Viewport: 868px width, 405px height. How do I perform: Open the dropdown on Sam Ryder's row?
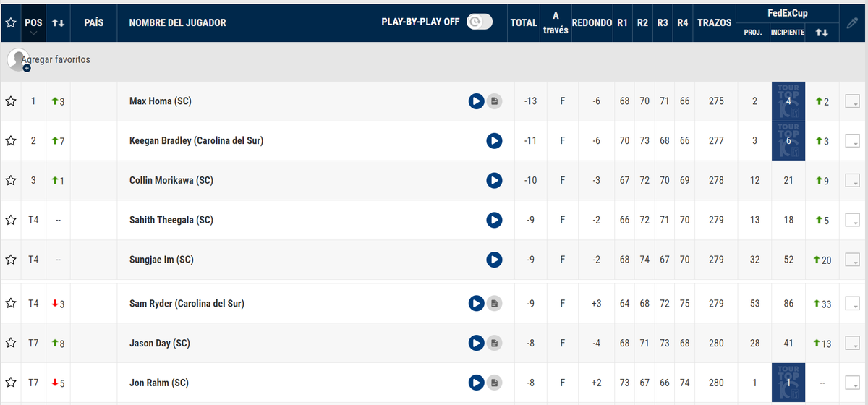tap(852, 304)
